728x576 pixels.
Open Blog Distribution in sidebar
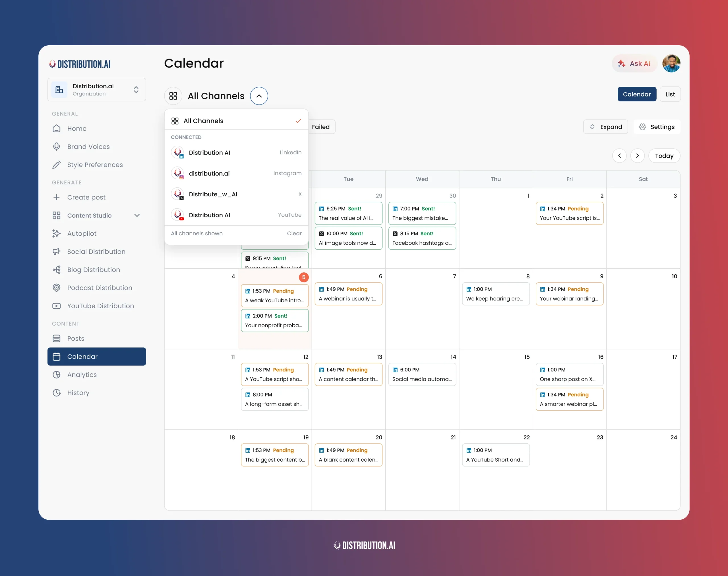pyautogui.click(x=96, y=270)
